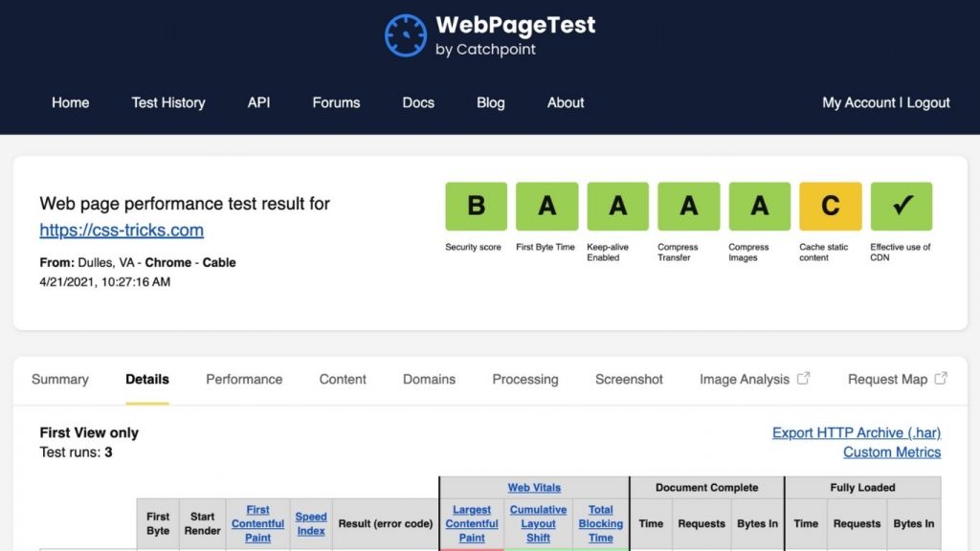Click the Keep-alive Enabled grade badge
This screenshot has width=980, height=551.
click(617, 206)
